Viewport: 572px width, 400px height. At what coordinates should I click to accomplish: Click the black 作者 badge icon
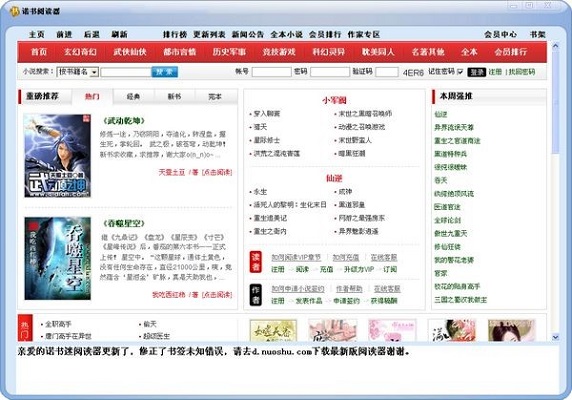point(256,295)
